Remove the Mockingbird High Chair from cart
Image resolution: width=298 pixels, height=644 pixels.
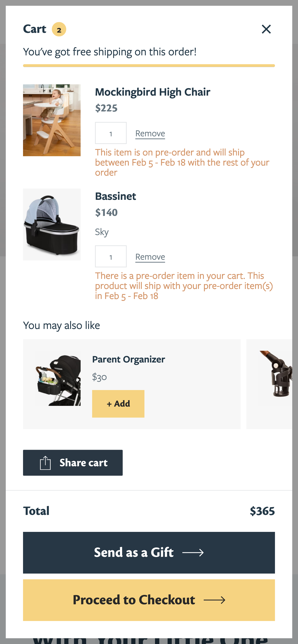click(x=150, y=133)
